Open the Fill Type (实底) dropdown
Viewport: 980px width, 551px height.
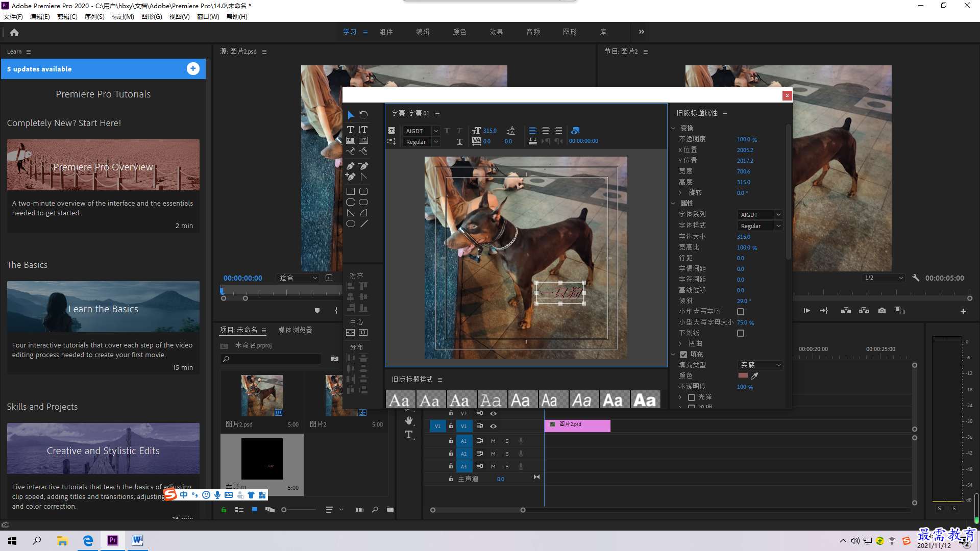click(x=759, y=365)
